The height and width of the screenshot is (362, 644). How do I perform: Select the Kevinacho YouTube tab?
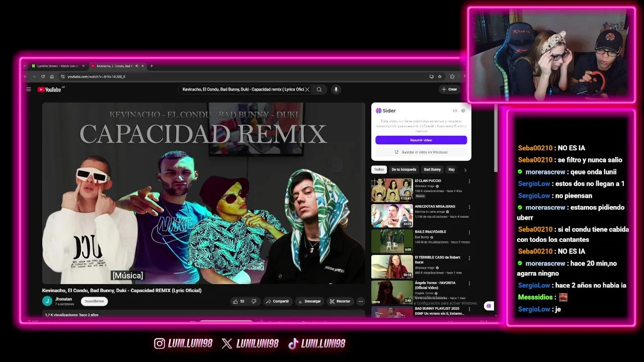pos(114,66)
